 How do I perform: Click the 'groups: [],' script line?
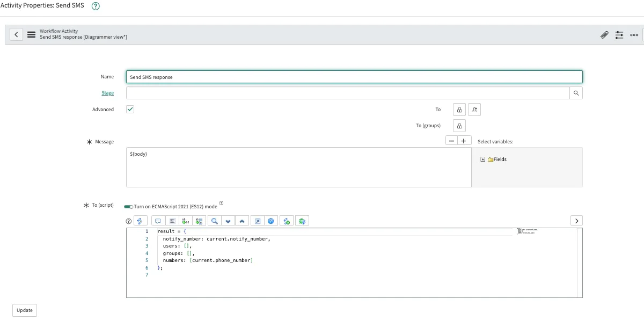click(179, 253)
